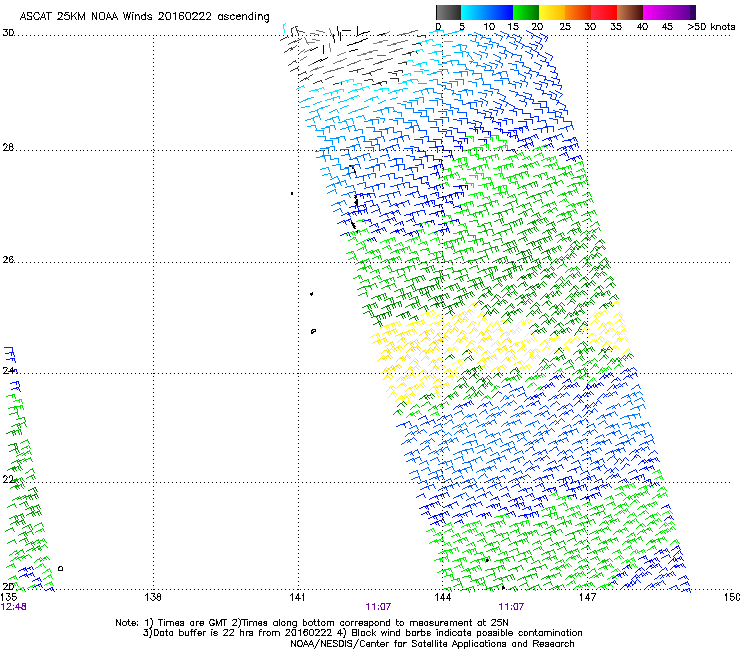Click the chart title 'ASCAT 25KM NOAA Winds 20160222 ascending'
This screenshot has width=740, height=650.
[144, 17]
